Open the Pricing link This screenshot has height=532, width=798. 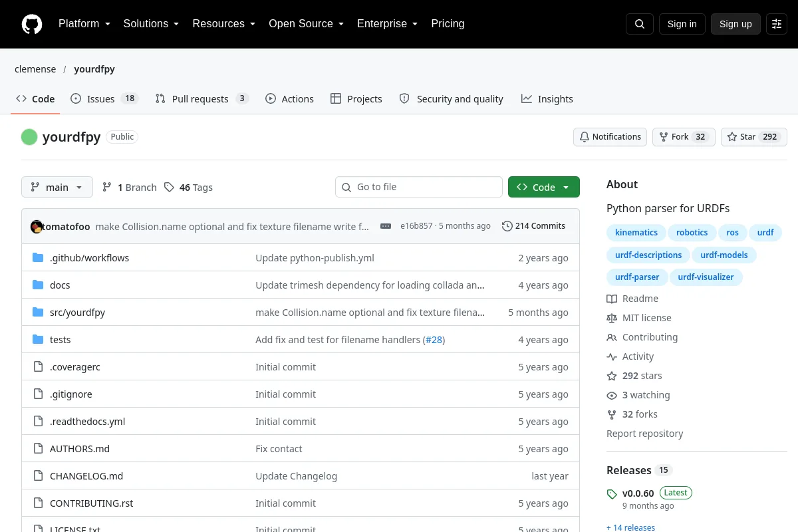448,24
